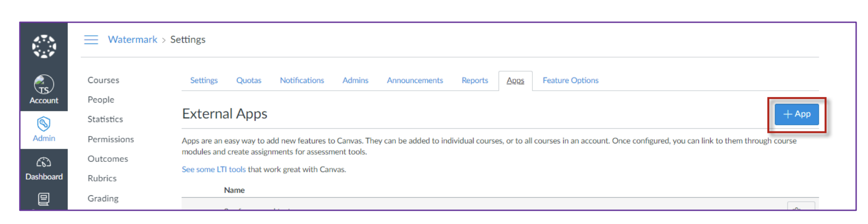Go to Dashboard in global navigation
868x224 pixels.
[x=44, y=169]
